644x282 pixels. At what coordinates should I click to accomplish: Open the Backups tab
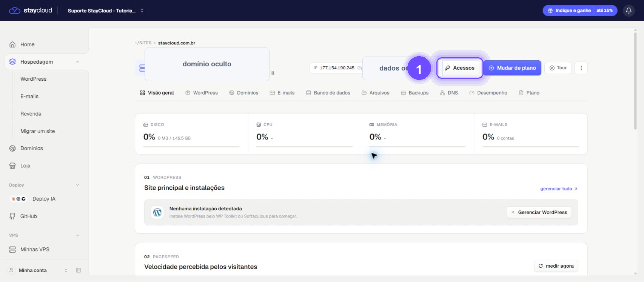coord(415,93)
